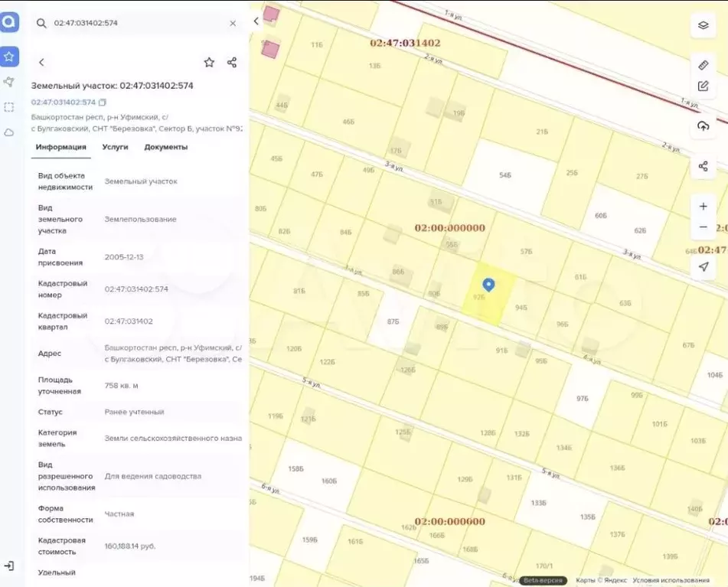Click the login arrow icon

coord(9,566)
